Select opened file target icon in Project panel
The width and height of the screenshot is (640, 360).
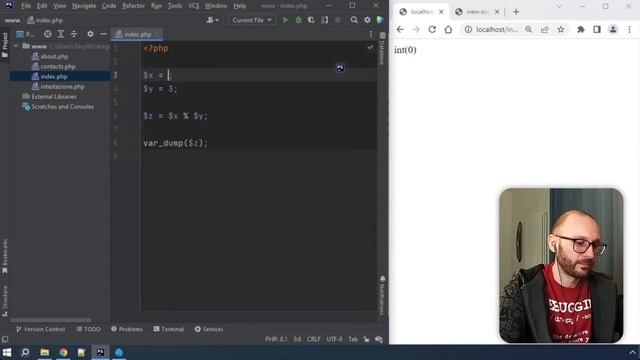pyautogui.click(x=48, y=34)
